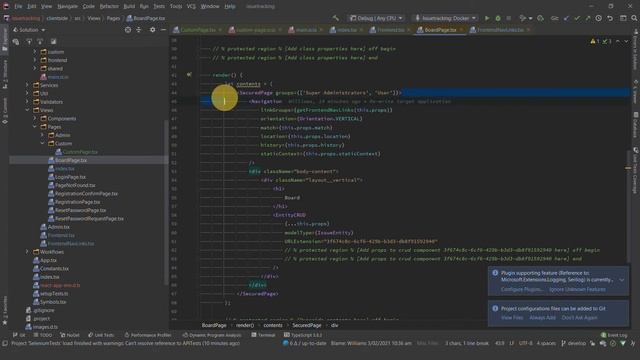Click Configure Plugins link in notification
Viewport: 640px width, 360px height.
(522, 289)
